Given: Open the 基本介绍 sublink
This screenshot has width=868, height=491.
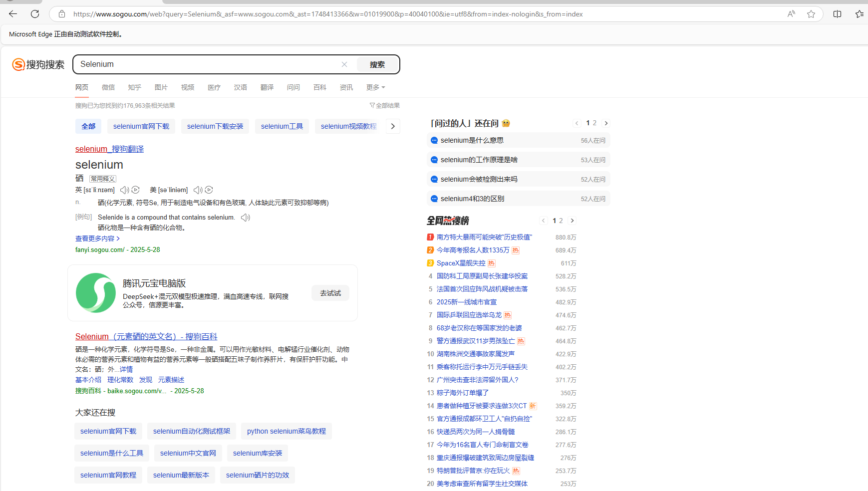Looking at the screenshot, I should 88,380.
